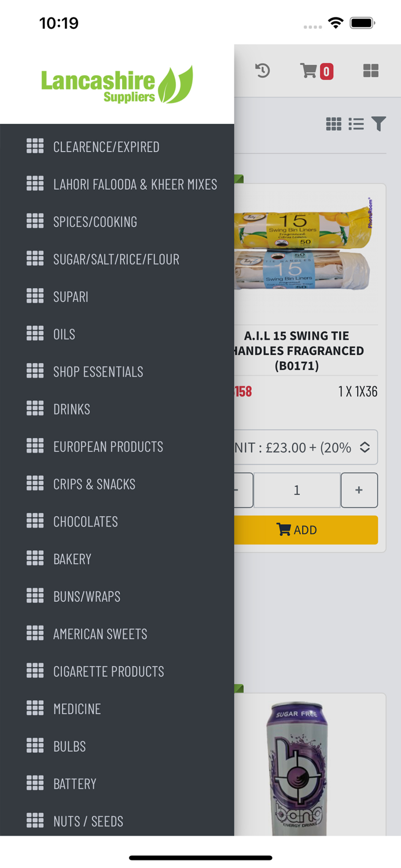Edit the quantity input field
This screenshot has width=401, height=868.
[x=297, y=490]
